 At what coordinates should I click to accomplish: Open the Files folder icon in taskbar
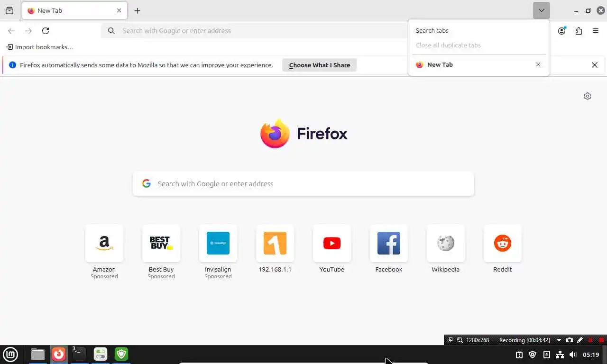pos(38,354)
